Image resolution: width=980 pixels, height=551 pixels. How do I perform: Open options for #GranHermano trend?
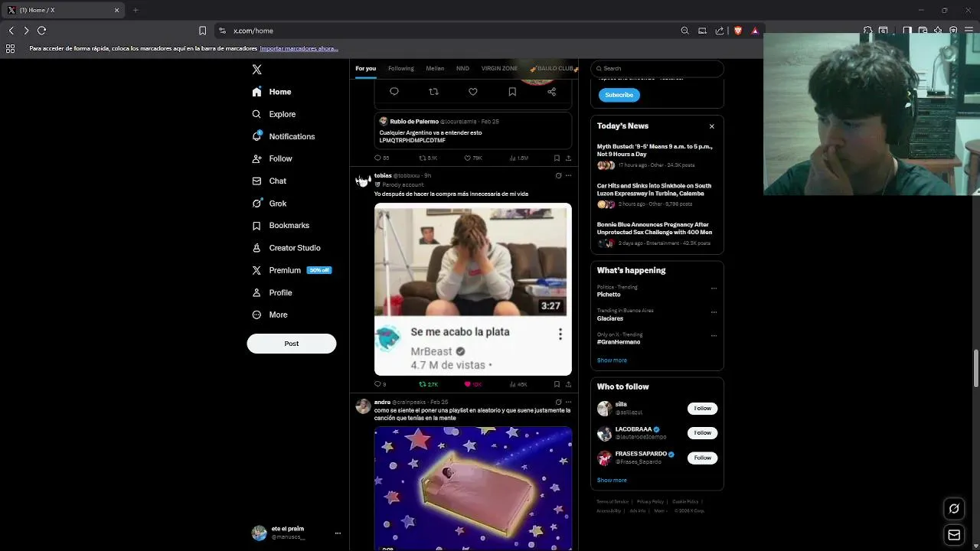(x=714, y=336)
